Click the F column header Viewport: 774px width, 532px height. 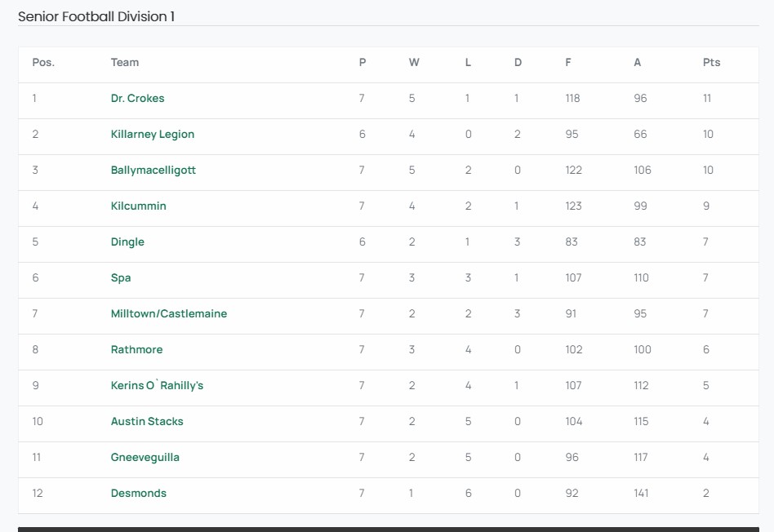tap(568, 62)
